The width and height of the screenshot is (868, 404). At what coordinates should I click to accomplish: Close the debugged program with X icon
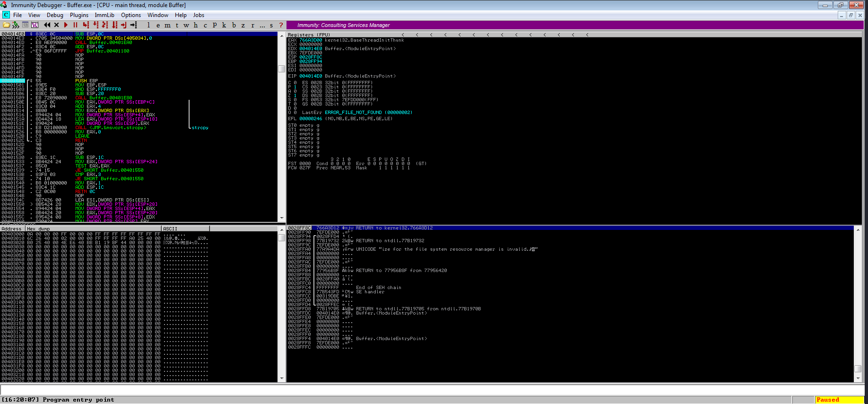[56, 25]
